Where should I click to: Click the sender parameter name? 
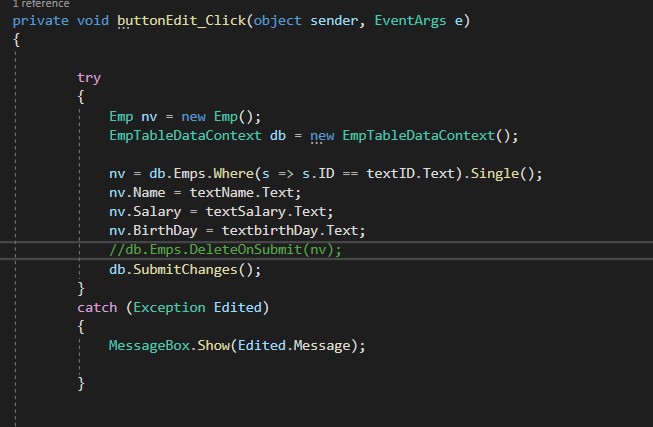335,21
